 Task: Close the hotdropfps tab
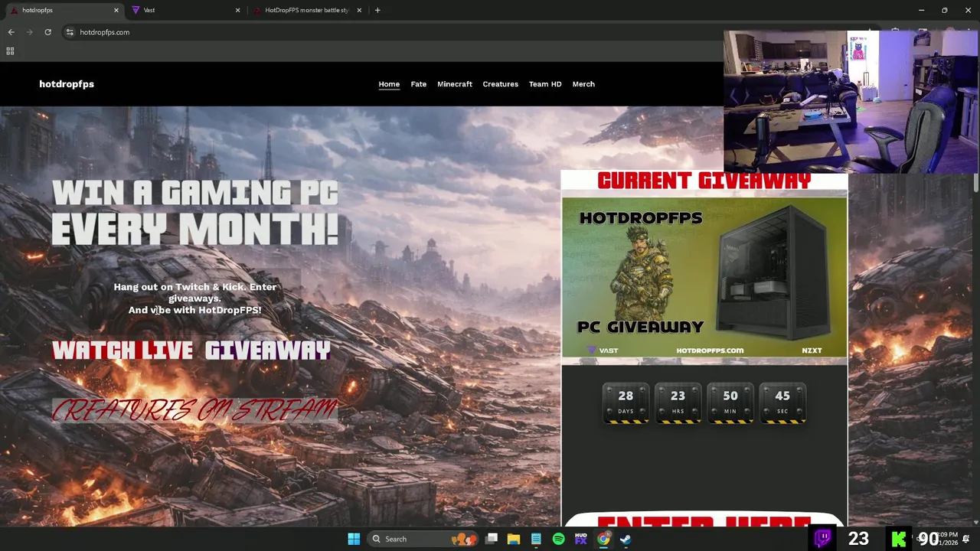(116, 10)
